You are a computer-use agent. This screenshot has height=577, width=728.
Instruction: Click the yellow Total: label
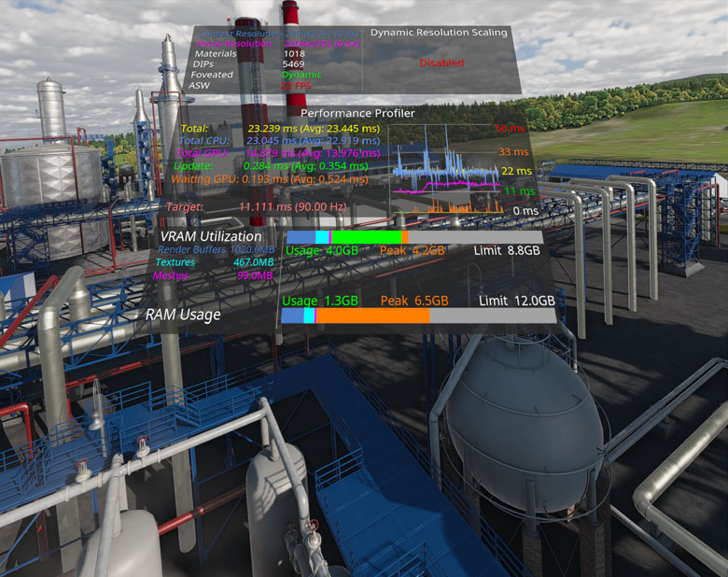pyautogui.click(x=194, y=129)
